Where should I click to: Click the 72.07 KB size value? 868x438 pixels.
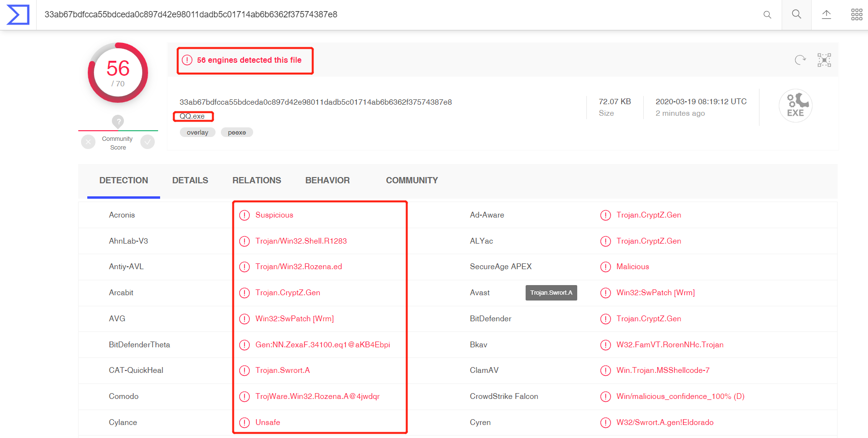click(x=615, y=102)
